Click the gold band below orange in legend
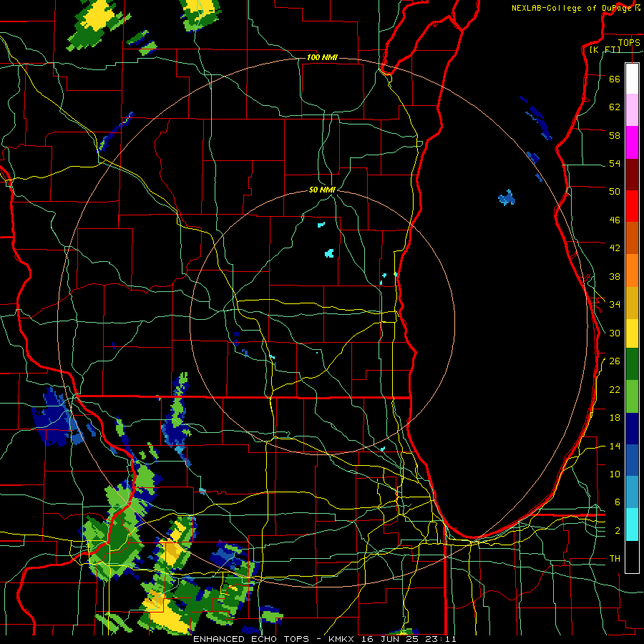Viewport: 644px width, 644px height. tap(632, 303)
